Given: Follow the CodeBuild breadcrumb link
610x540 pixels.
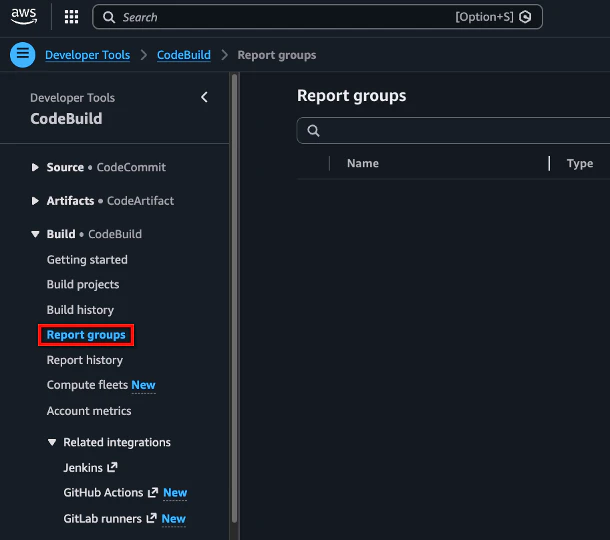Looking at the screenshot, I should 184,55.
